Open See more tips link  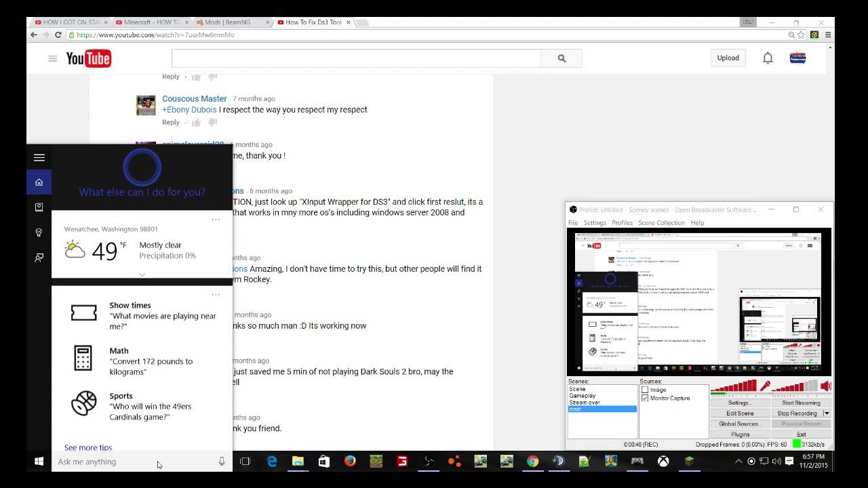88,447
